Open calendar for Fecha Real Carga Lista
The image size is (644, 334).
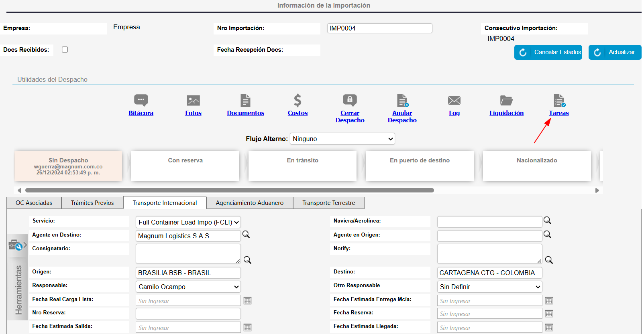point(248,301)
